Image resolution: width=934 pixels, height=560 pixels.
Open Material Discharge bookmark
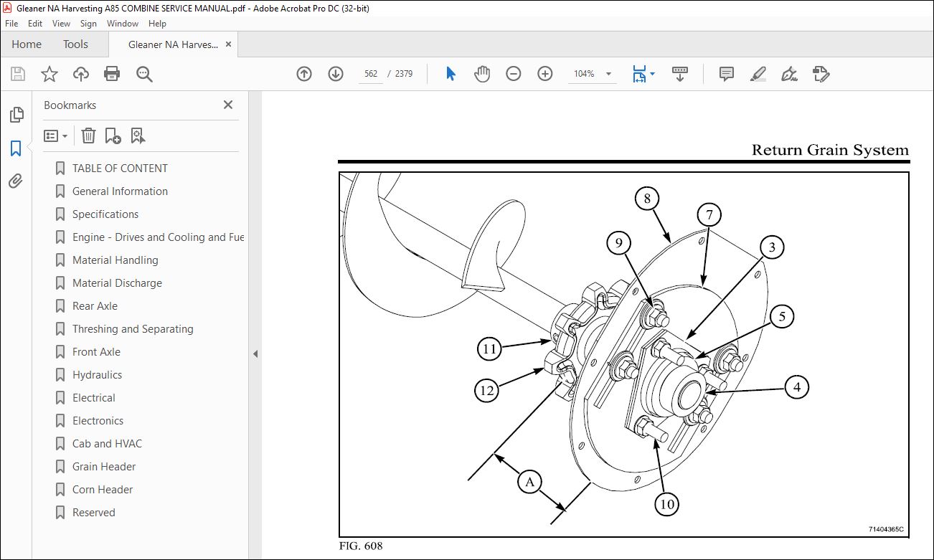click(117, 283)
